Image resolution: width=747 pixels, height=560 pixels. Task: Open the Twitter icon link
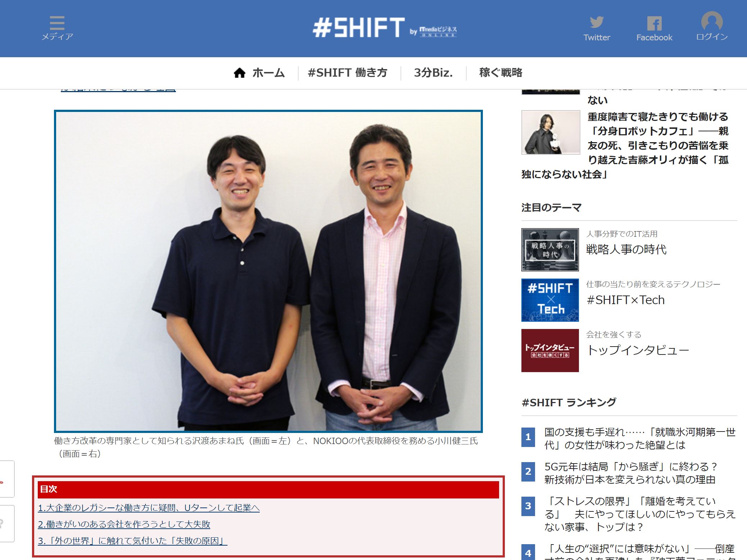[597, 28]
